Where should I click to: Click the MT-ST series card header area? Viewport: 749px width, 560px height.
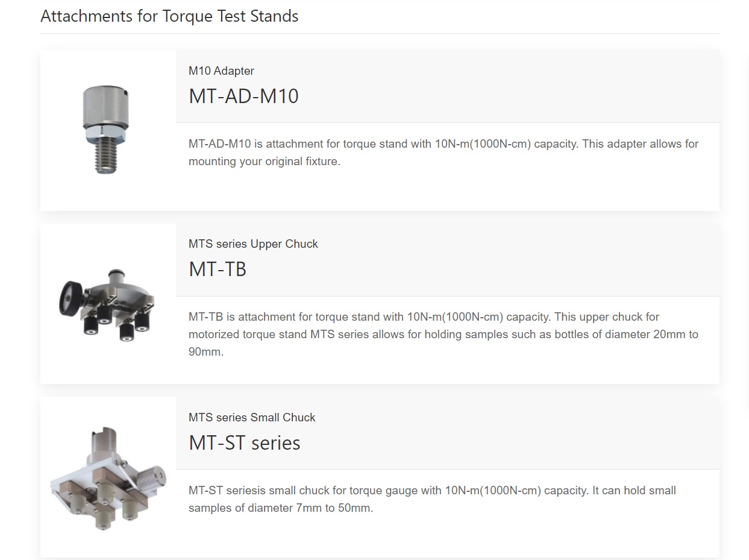coord(448,433)
